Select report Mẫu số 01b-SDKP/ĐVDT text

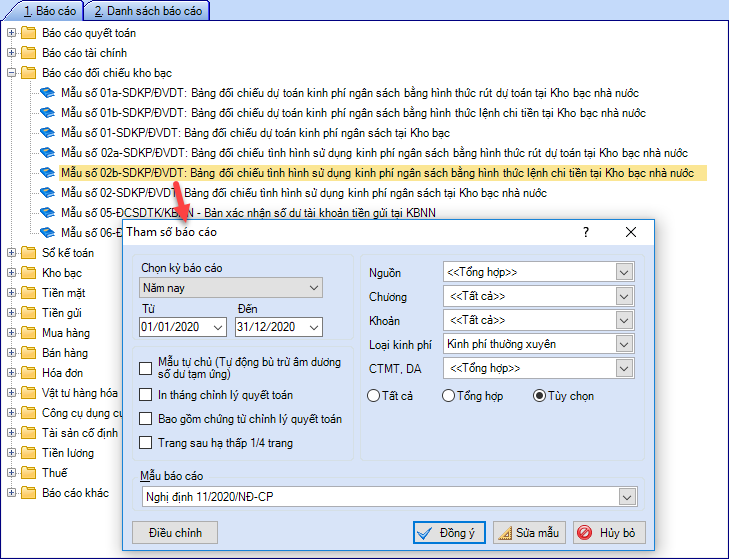(353, 113)
